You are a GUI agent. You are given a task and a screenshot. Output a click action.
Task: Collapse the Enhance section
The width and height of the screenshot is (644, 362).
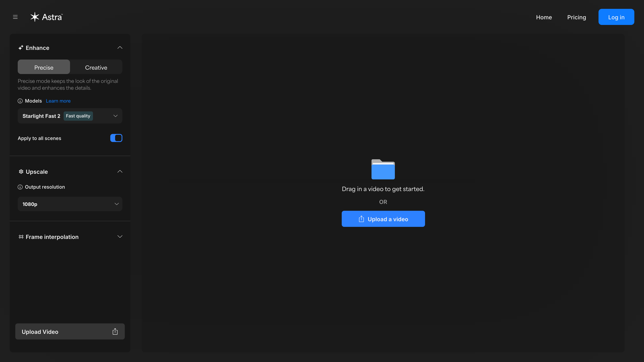coord(120,47)
